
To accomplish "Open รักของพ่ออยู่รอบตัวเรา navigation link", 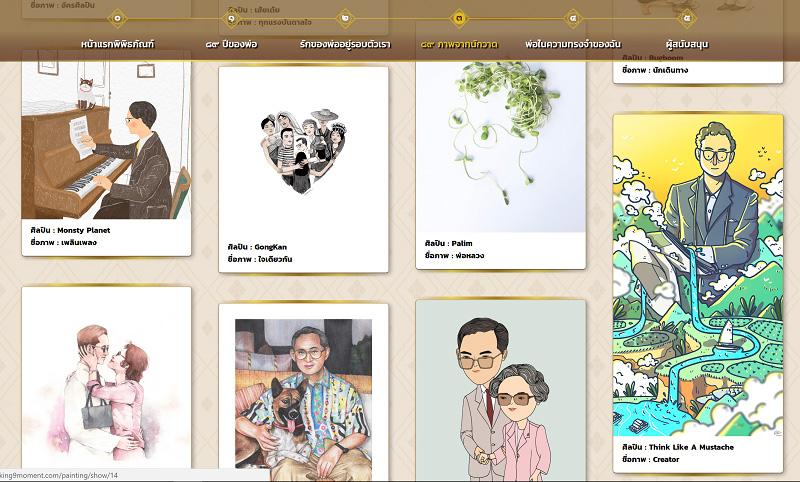I will click(x=345, y=45).
